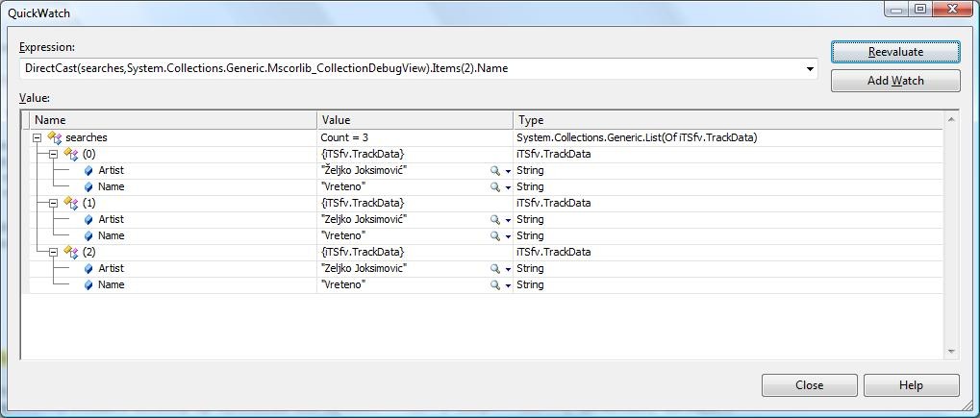Click the (0) item object icon

(x=70, y=155)
